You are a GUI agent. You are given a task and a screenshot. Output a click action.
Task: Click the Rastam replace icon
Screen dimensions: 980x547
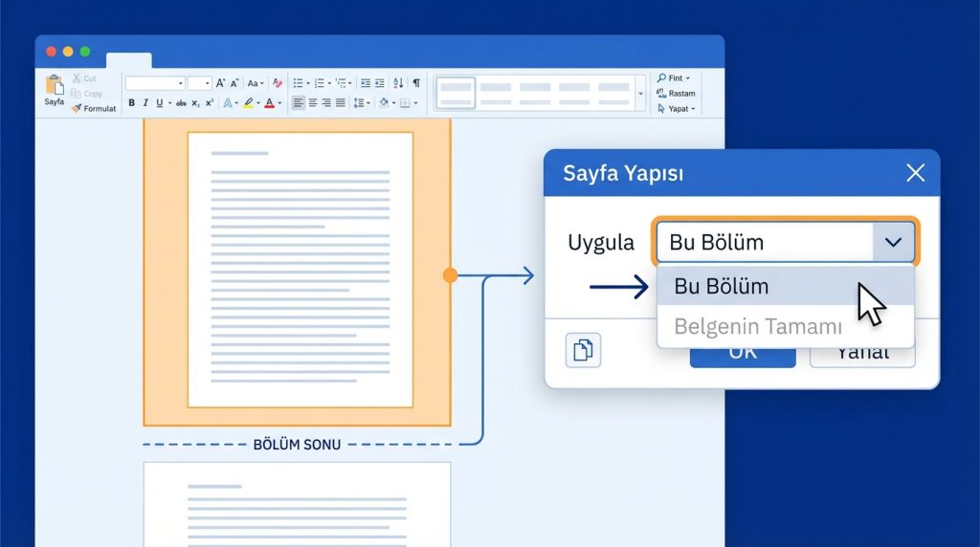click(661, 93)
